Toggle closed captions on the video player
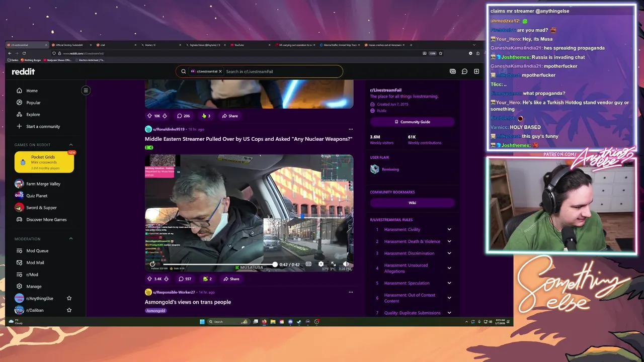Image resolution: width=644 pixels, height=362 pixels. [x=308, y=264]
